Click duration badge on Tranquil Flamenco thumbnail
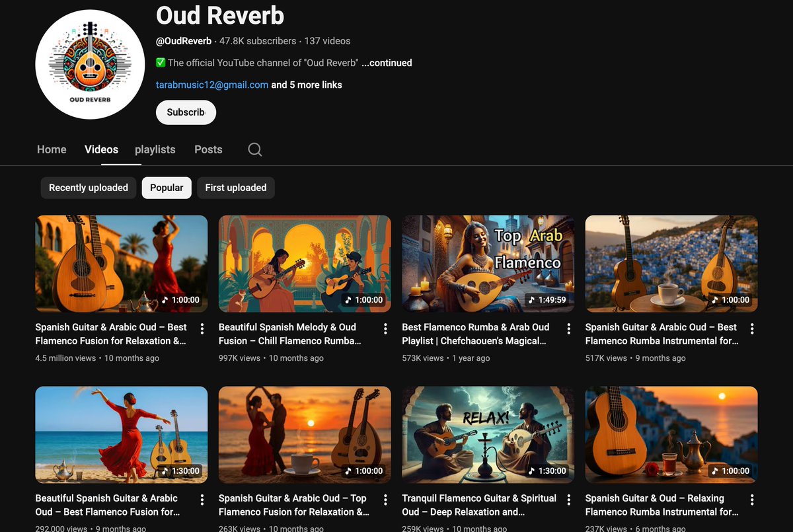Image resolution: width=793 pixels, height=532 pixels. tap(548, 471)
